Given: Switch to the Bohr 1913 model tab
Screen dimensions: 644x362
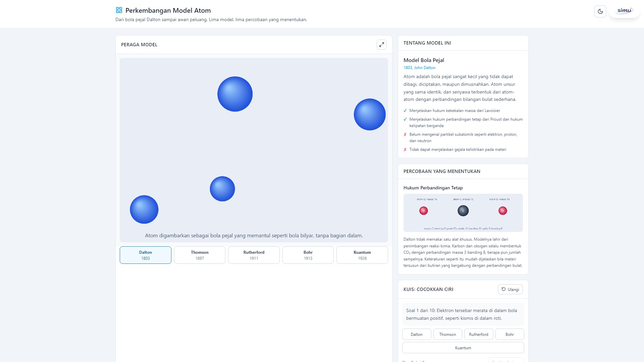Looking at the screenshot, I should [x=308, y=255].
